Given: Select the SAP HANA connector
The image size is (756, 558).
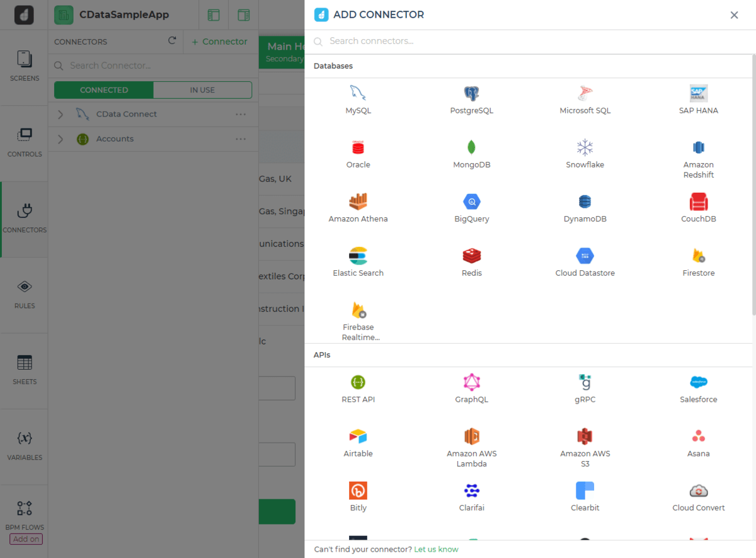Looking at the screenshot, I should [x=698, y=100].
